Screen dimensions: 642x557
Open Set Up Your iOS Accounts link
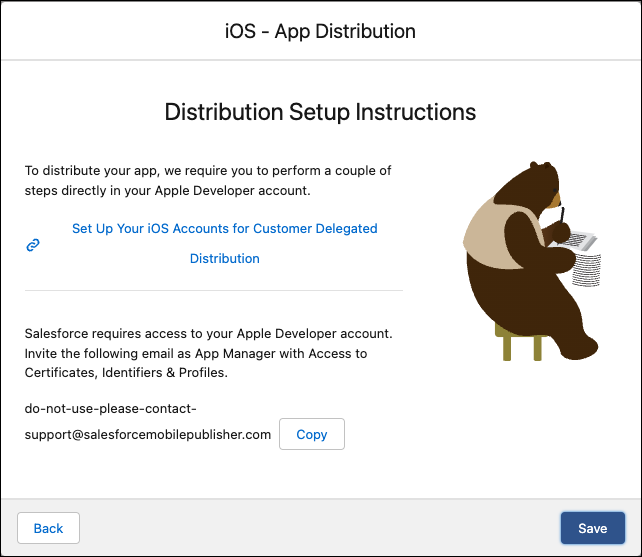coord(224,243)
